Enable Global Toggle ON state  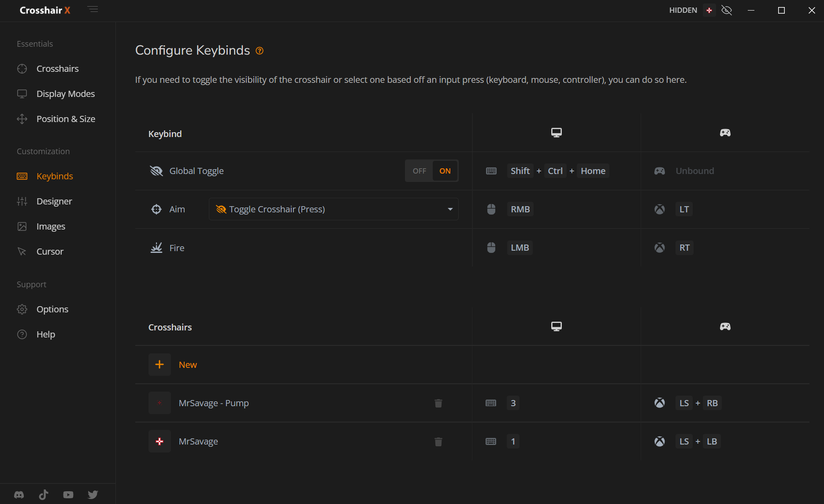(x=445, y=170)
